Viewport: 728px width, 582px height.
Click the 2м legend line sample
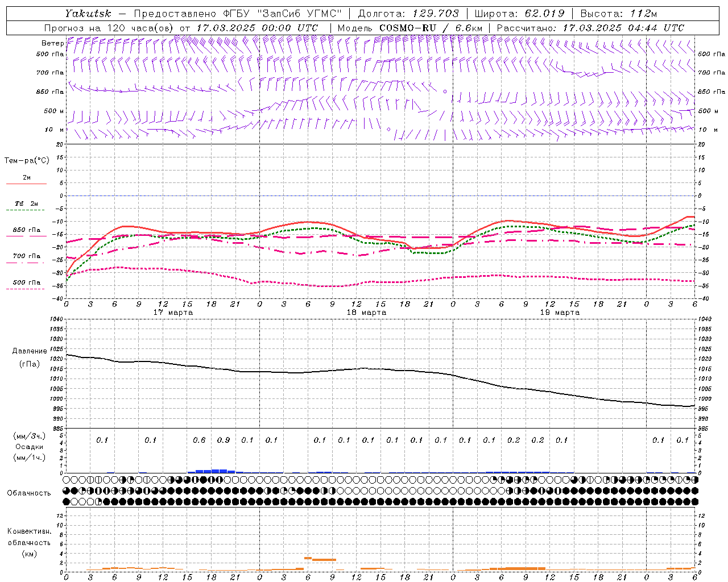(x=26, y=184)
